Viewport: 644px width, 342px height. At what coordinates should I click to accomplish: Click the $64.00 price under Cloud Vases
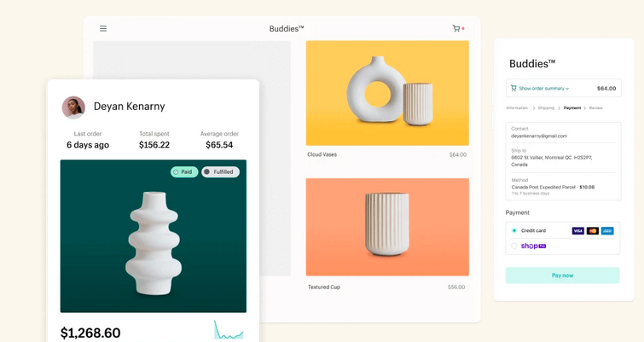[457, 154]
